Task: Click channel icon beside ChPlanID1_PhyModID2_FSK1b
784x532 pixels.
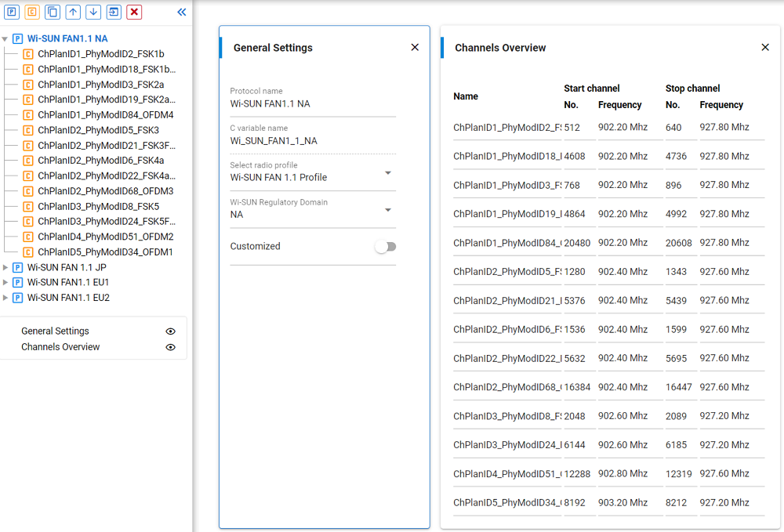Action: pos(28,54)
